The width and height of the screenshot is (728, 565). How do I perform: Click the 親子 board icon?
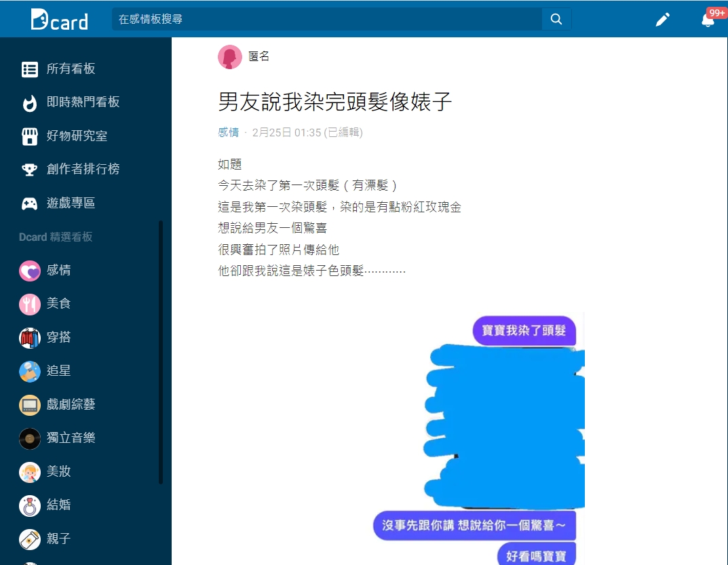(30, 539)
